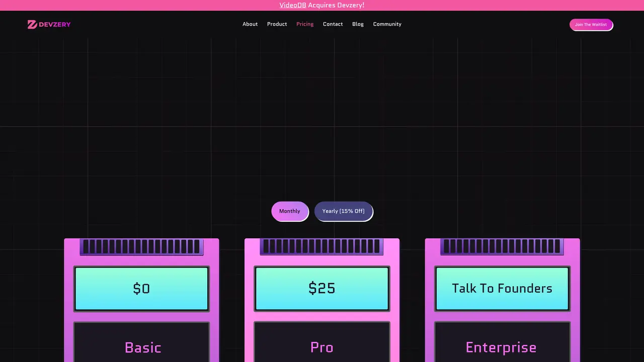
Task: Select the Enterprise plan title
Action: tap(501, 347)
